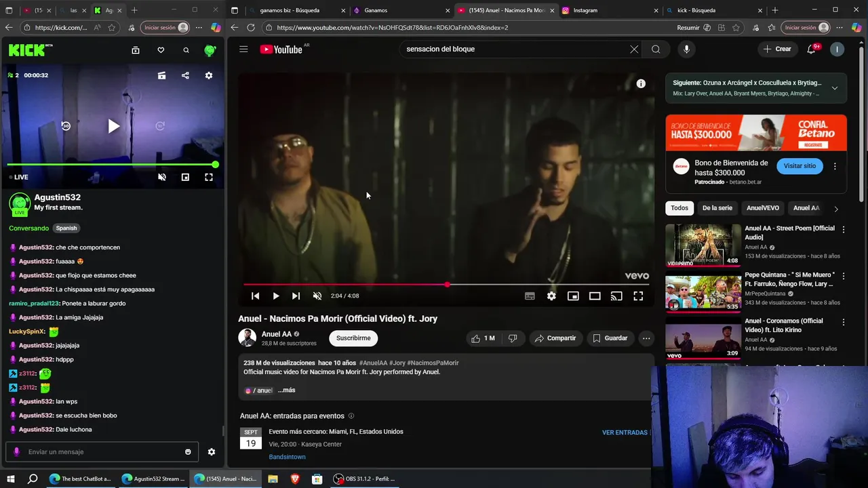868x488 pixels.
Task: Clear the YouTube search text
Action: (634, 49)
